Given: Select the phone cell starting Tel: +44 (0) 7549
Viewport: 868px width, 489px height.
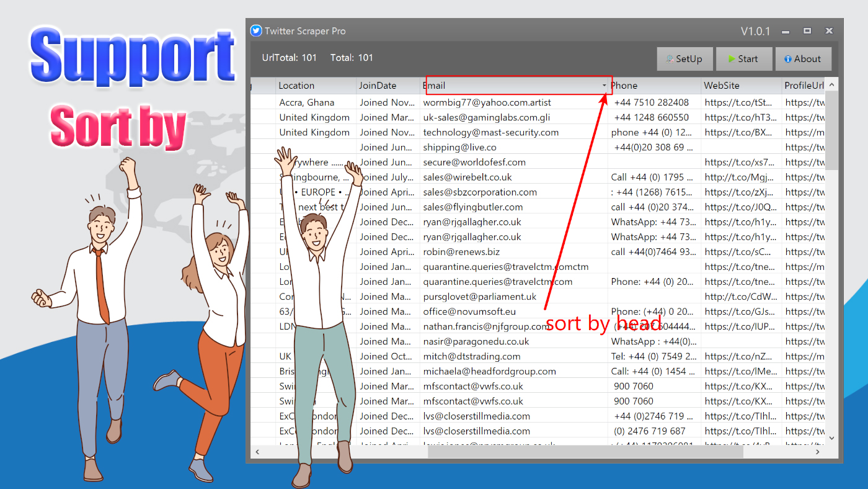Looking at the screenshot, I should click(x=653, y=356).
